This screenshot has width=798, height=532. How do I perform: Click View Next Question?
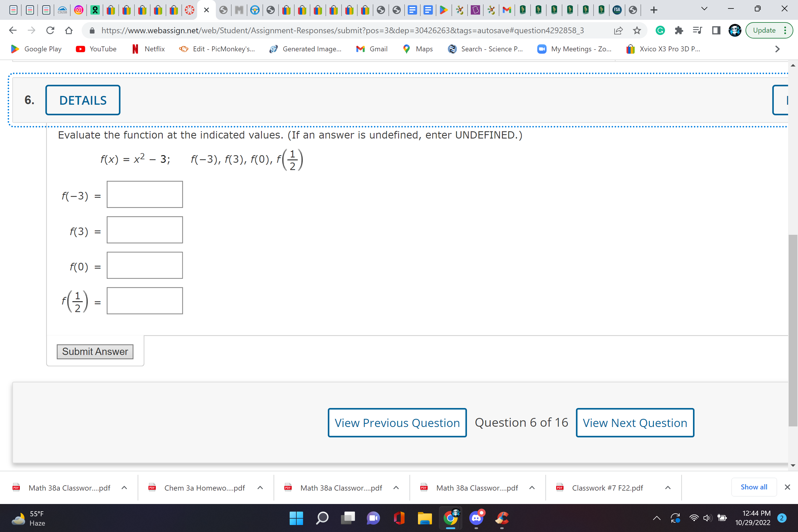[x=635, y=423]
